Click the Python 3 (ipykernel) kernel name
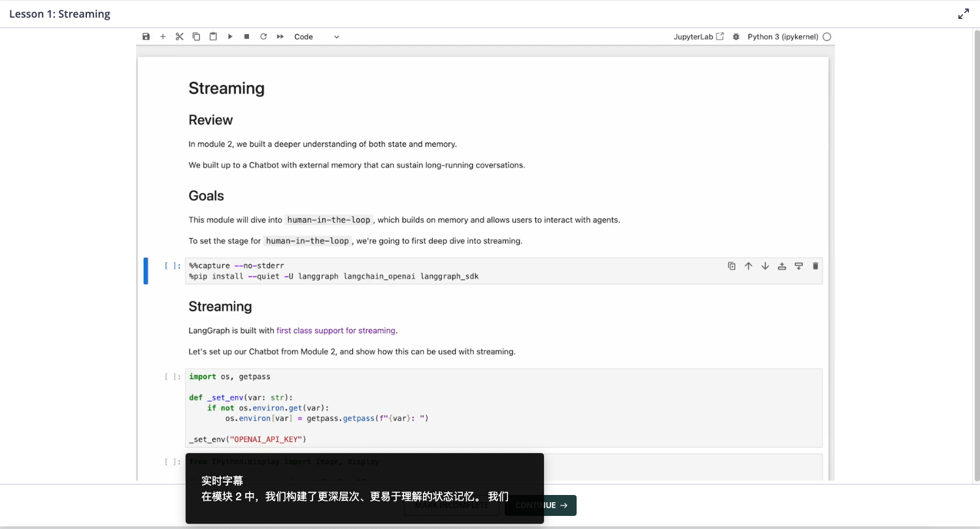 [x=783, y=37]
